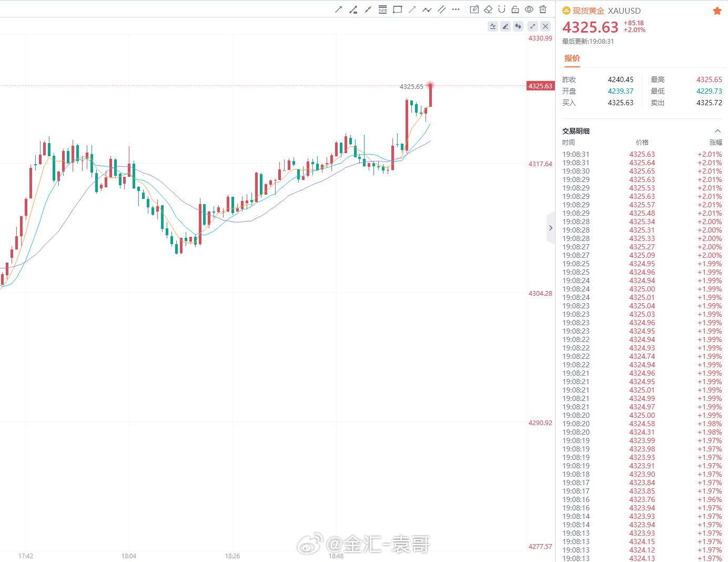Collapse the side panel arrow handle
The width and height of the screenshot is (728, 562).
click(551, 228)
